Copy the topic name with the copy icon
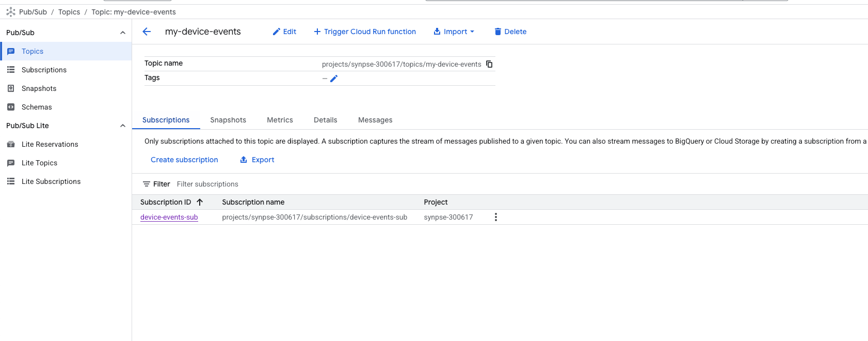Viewport: 868px width, 341px height. (x=489, y=64)
